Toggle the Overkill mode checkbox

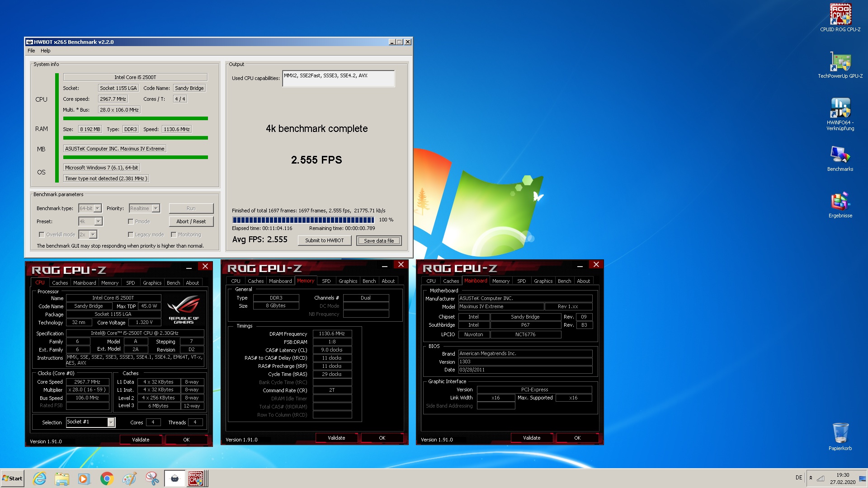[x=42, y=235]
